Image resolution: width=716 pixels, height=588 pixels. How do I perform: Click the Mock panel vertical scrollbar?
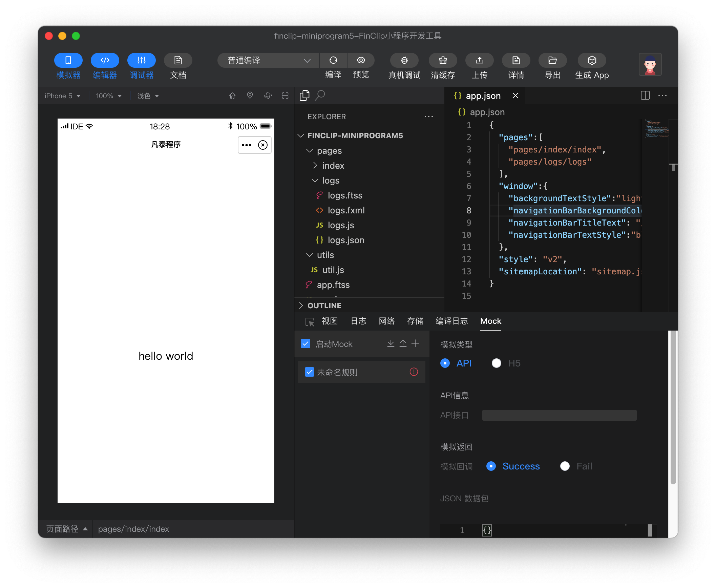(673, 406)
